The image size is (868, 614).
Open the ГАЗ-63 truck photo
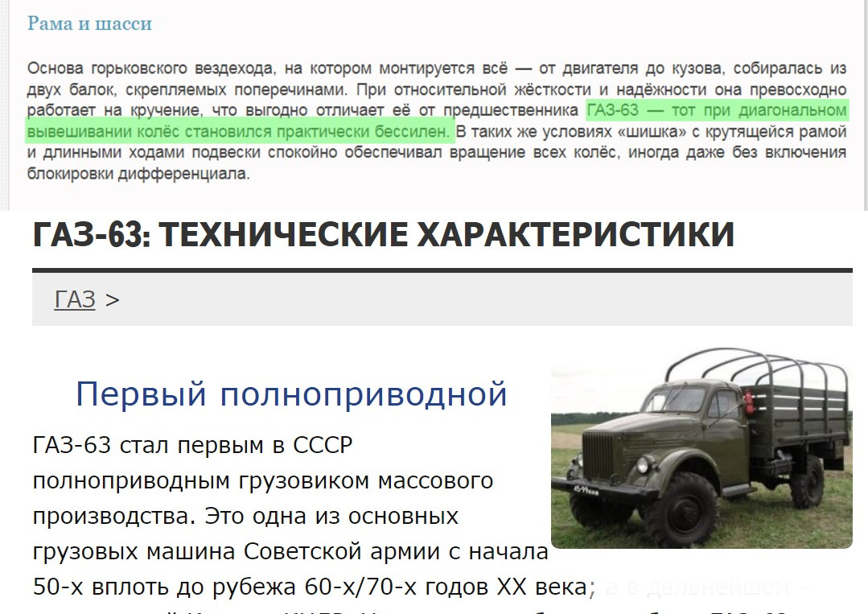(x=701, y=447)
